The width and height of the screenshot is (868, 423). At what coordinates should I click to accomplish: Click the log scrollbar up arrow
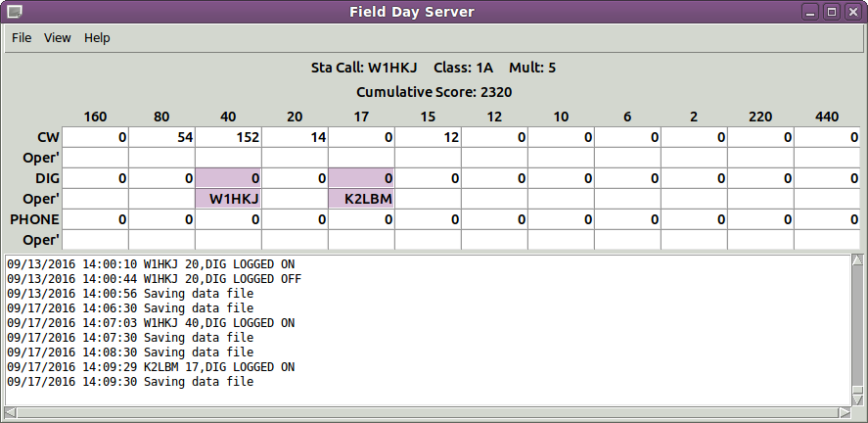(x=857, y=259)
